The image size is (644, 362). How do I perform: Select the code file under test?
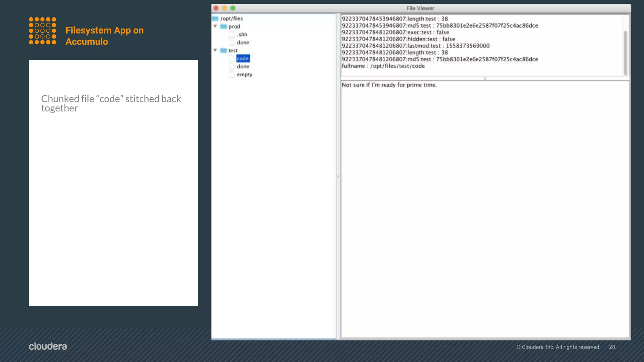pyautogui.click(x=243, y=58)
